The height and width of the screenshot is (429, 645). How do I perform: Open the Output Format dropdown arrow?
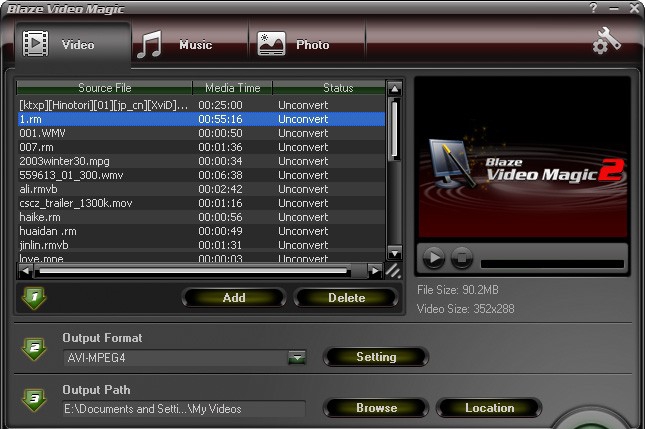(297, 358)
